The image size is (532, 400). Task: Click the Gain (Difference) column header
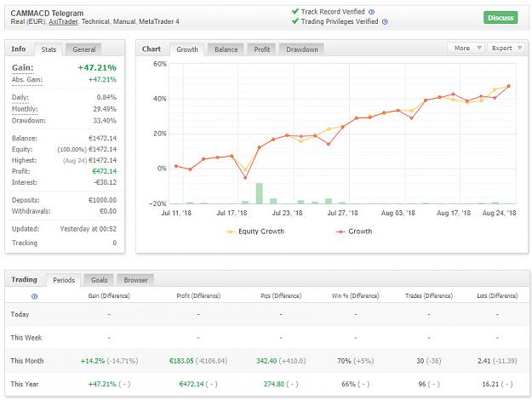[109, 296]
